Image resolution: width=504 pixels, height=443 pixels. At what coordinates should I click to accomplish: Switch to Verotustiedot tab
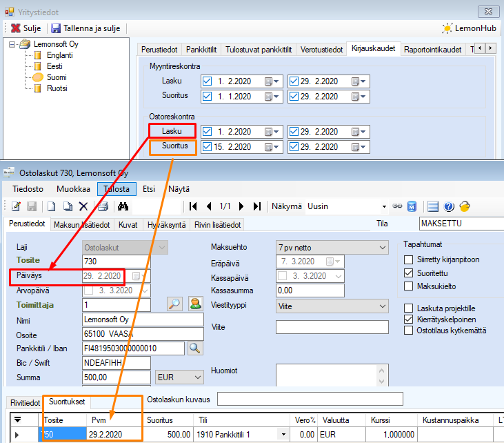click(321, 50)
